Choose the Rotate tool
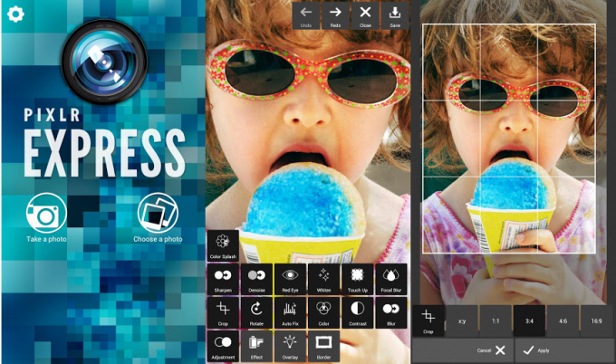The height and width of the screenshot is (364, 616). 256,312
